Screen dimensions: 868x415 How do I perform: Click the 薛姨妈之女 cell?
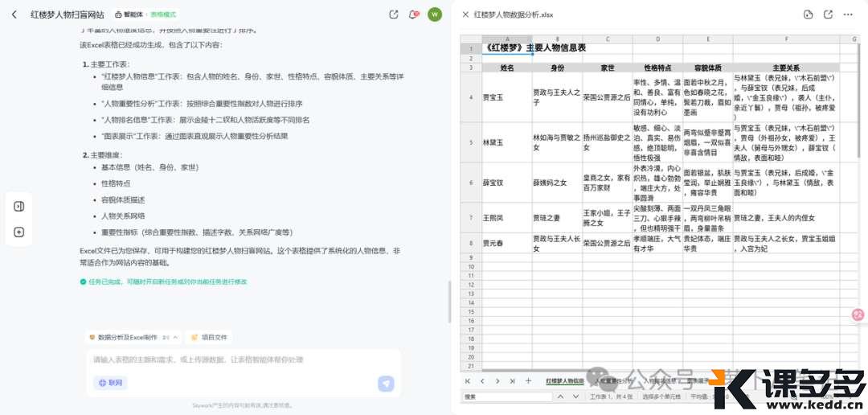coord(557,183)
